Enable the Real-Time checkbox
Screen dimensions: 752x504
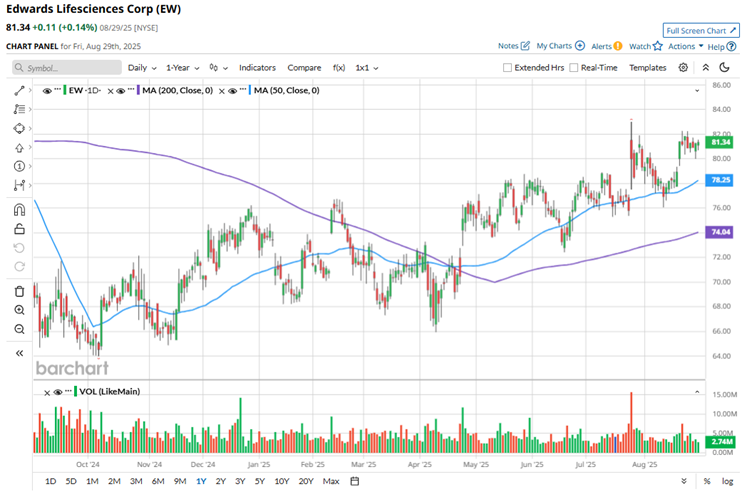[x=574, y=68]
